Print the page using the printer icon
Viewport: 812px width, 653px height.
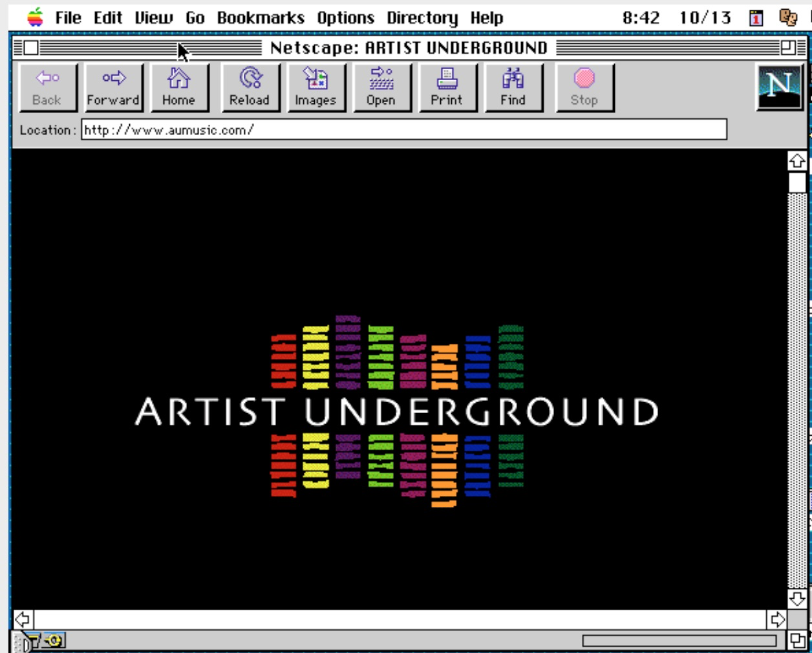(x=447, y=88)
